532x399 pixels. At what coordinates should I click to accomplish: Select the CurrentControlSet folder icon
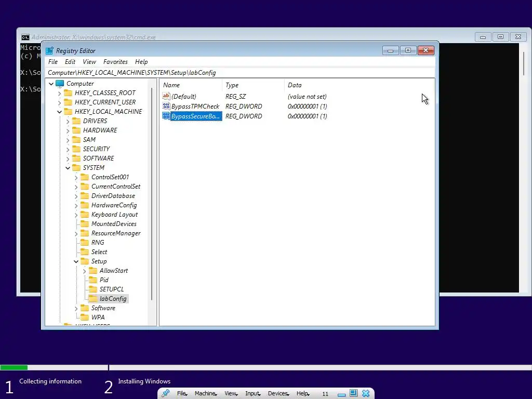85,187
